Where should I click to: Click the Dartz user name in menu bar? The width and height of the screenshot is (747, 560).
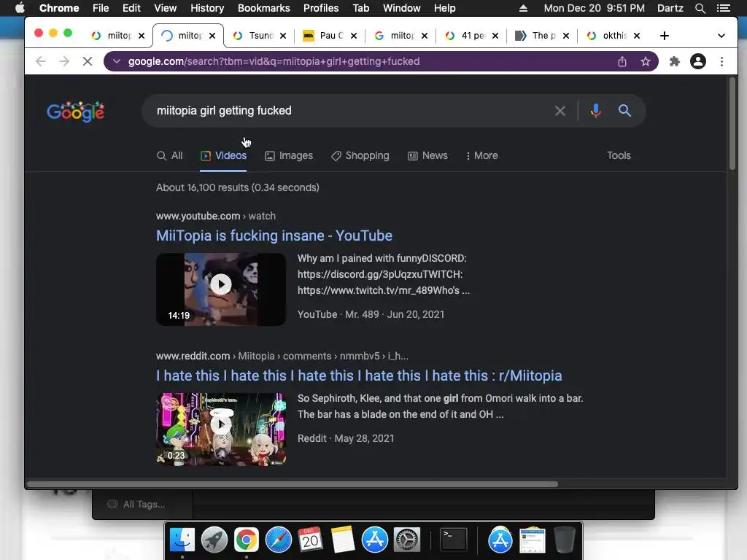pyautogui.click(x=670, y=8)
